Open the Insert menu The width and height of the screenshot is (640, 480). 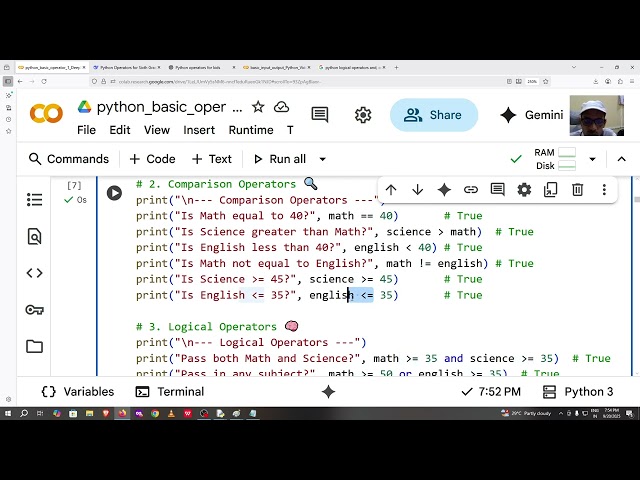click(199, 130)
